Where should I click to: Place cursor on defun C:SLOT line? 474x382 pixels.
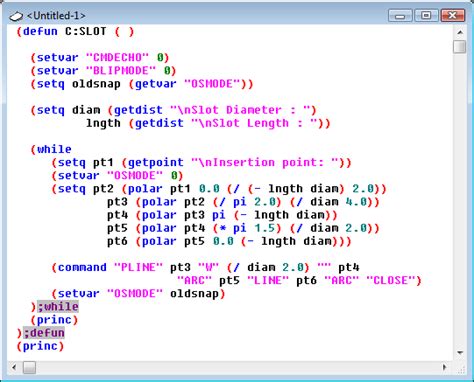(75, 32)
